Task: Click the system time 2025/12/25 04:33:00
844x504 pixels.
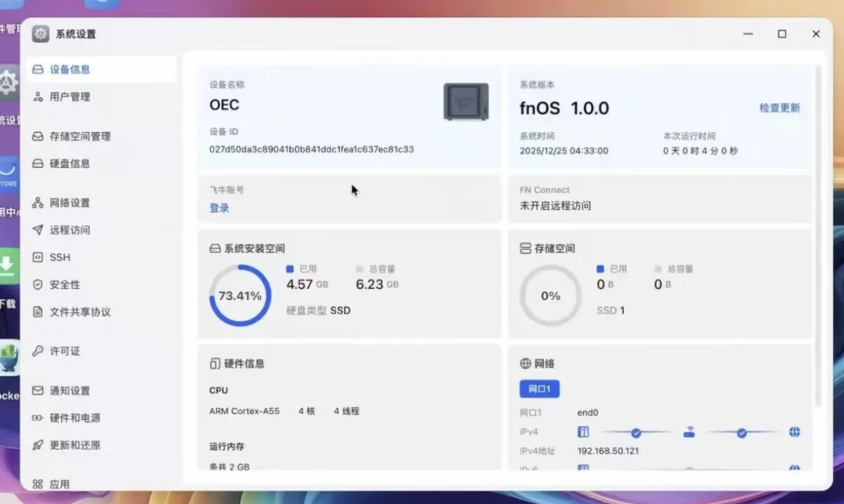Action: coord(564,151)
